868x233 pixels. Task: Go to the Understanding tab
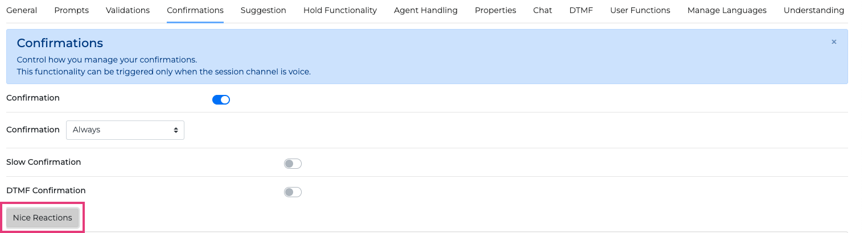click(x=814, y=10)
